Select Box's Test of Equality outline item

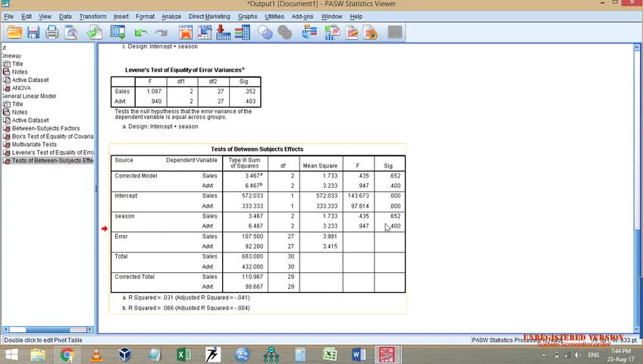click(52, 136)
